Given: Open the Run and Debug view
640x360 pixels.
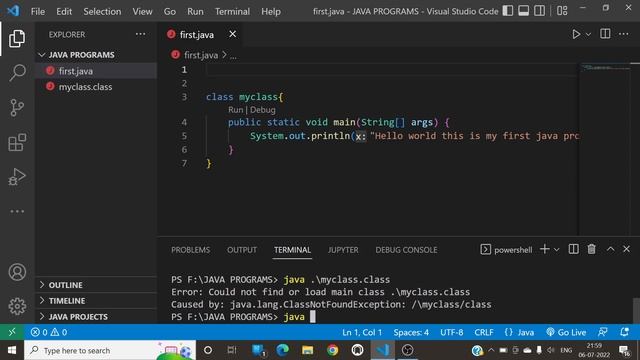Looking at the screenshot, I should click(17, 177).
